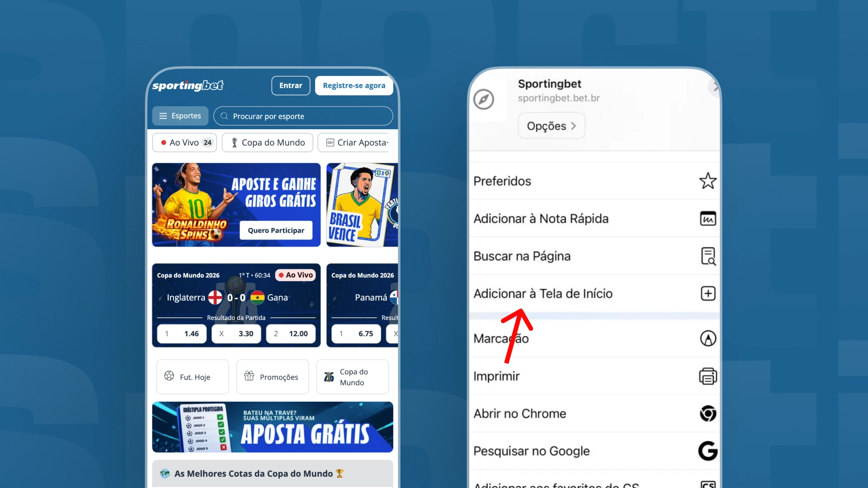
Task: Open the Brasil Vence banner
Action: pos(362,205)
